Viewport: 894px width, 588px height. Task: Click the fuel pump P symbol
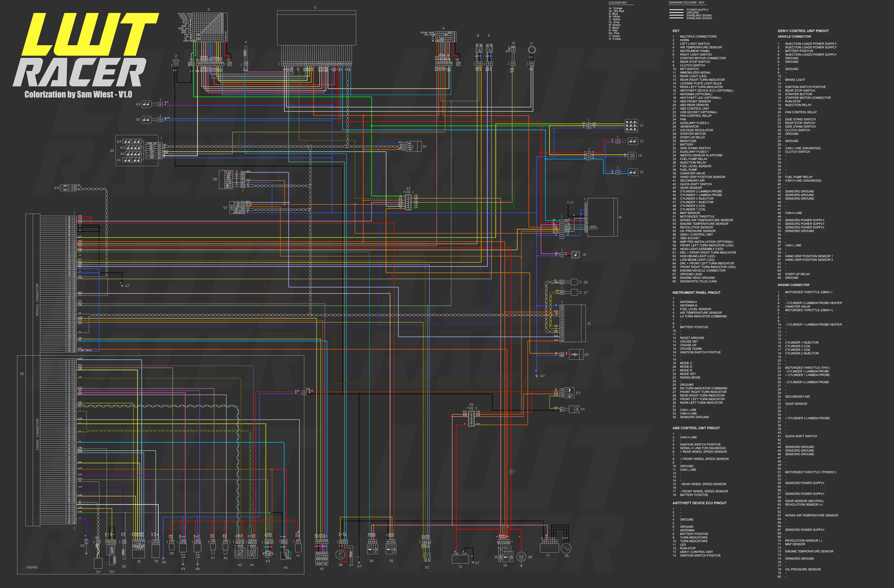[340, 555]
